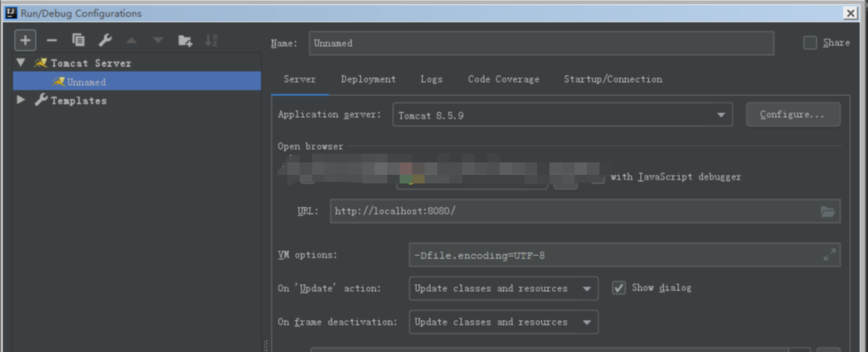Open the Code Coverage tab
Image resolution: width=868 pixels, height=352 pixels.
coord(503,79)
